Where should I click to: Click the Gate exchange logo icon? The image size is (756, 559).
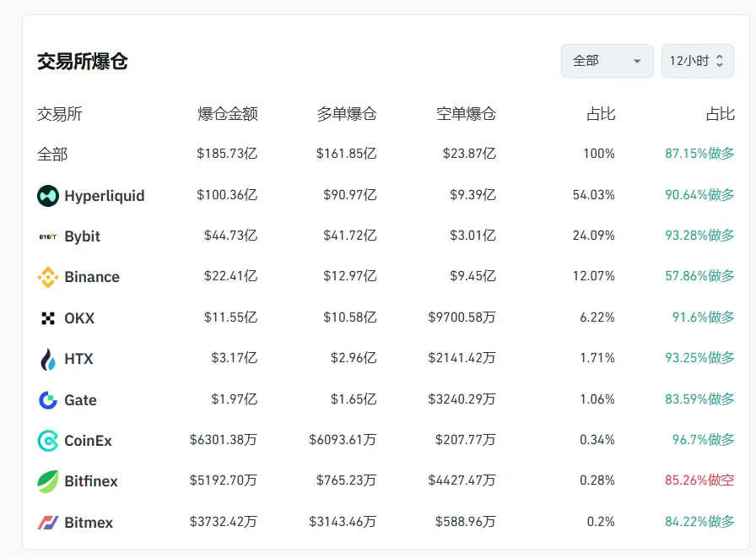[48, 400]
